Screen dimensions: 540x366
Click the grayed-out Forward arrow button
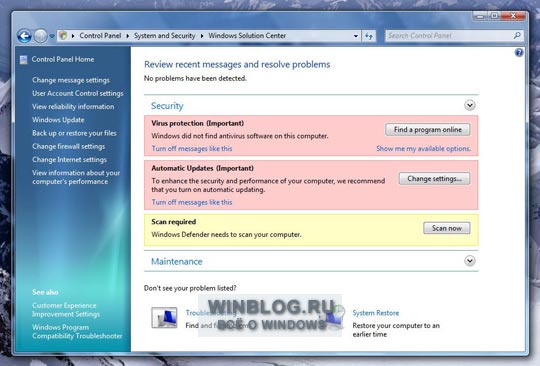pos(40,36)
